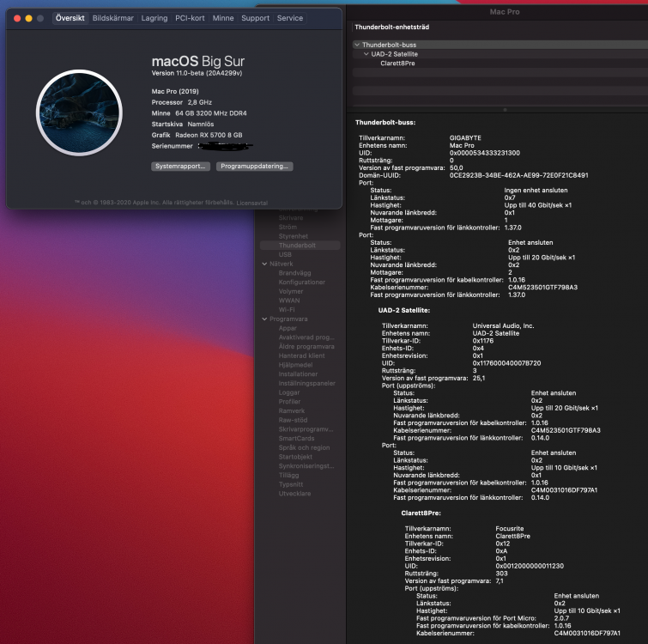Open Utvecklare in the sidebar
Image resolution: width=648 pixels, height=644 pixels.
click(294, 494)
